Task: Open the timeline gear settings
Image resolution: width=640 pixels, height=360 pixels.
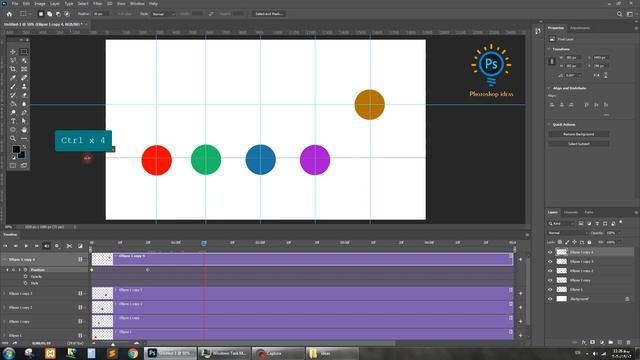Action: (57, 246)
